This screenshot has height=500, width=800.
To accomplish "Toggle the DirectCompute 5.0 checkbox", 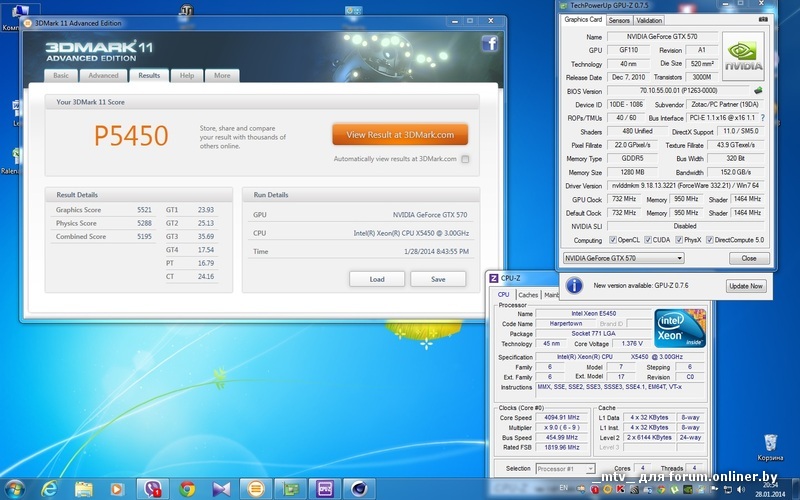I will 709,240.
